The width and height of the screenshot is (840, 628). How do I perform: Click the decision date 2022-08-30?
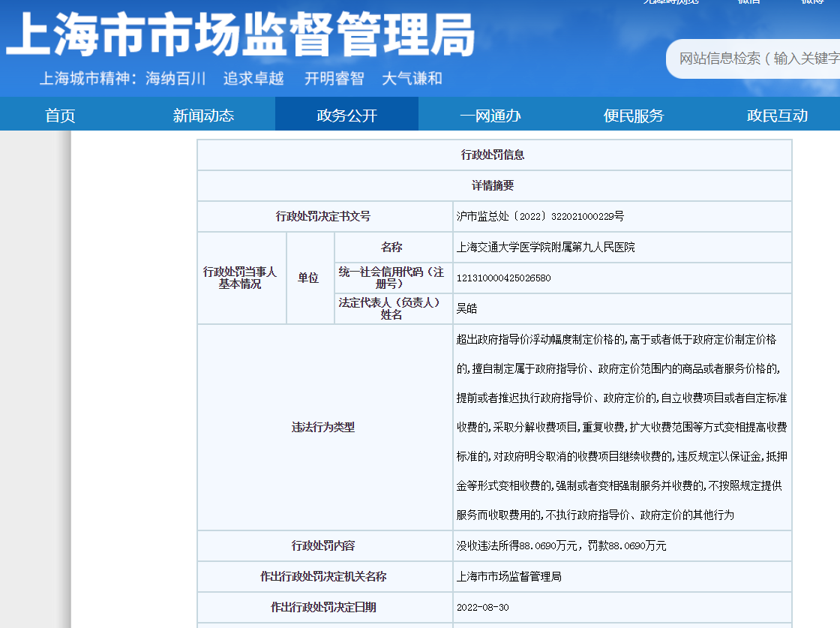pos(482,607)
